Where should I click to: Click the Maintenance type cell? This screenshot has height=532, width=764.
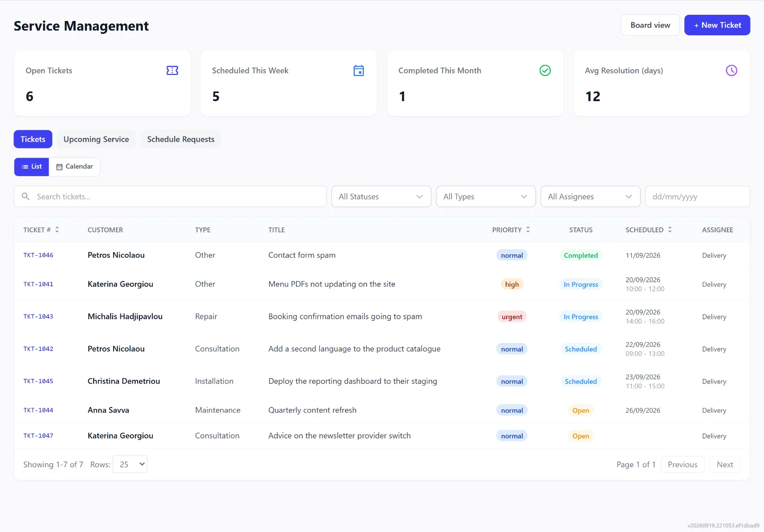[218, 410]
